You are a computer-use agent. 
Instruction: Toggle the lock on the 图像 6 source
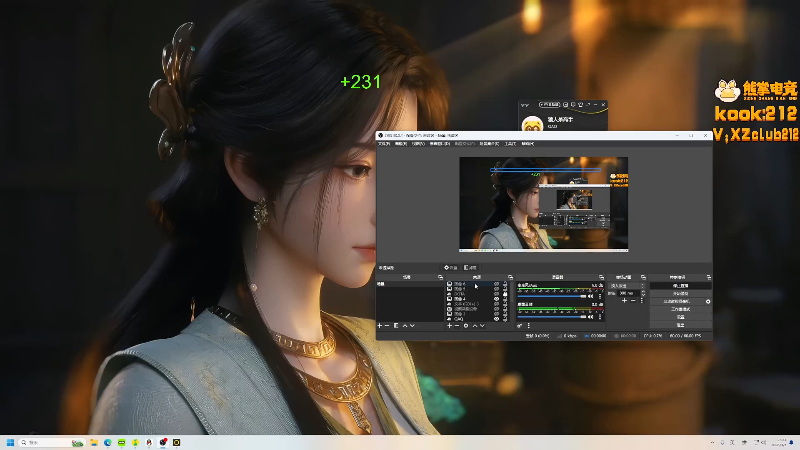pos(505,284)
